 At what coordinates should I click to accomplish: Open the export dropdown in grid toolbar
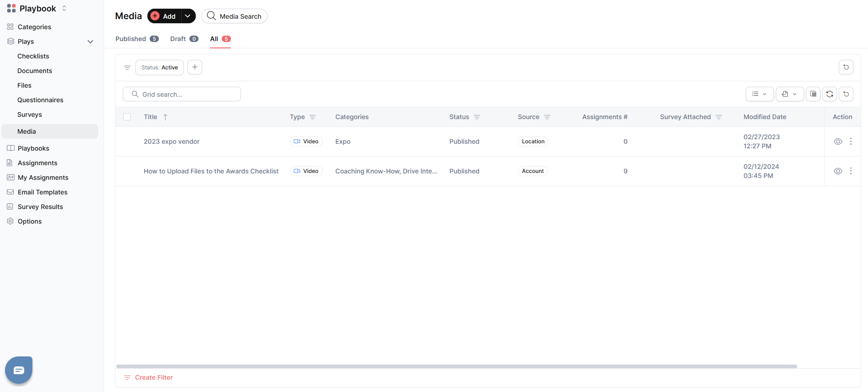pyautogui.click(x=790, y=94)
